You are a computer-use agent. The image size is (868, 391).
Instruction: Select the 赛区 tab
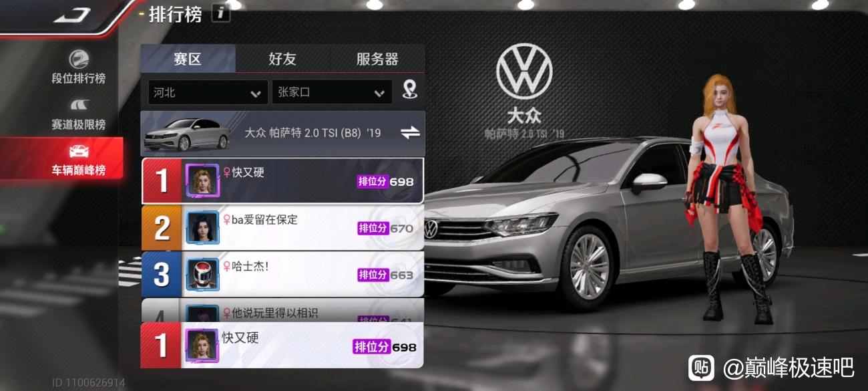point(188,59)
